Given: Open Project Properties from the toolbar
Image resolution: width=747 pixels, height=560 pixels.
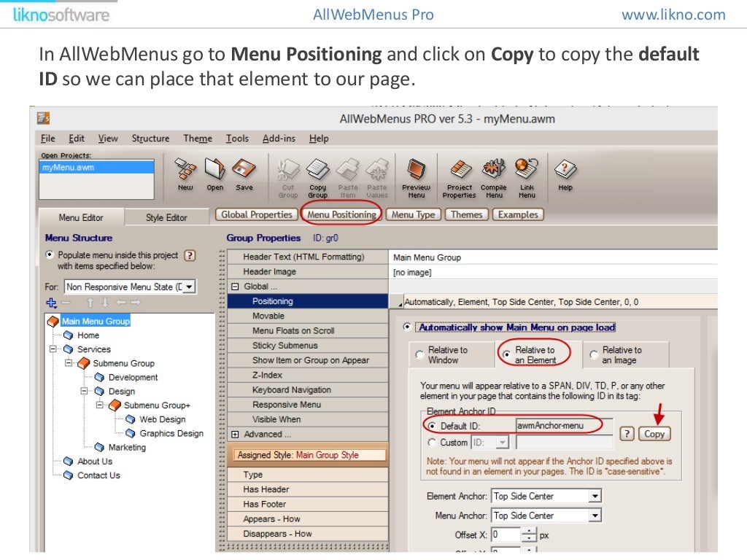Looking at the screenshot, I should 460,179.
